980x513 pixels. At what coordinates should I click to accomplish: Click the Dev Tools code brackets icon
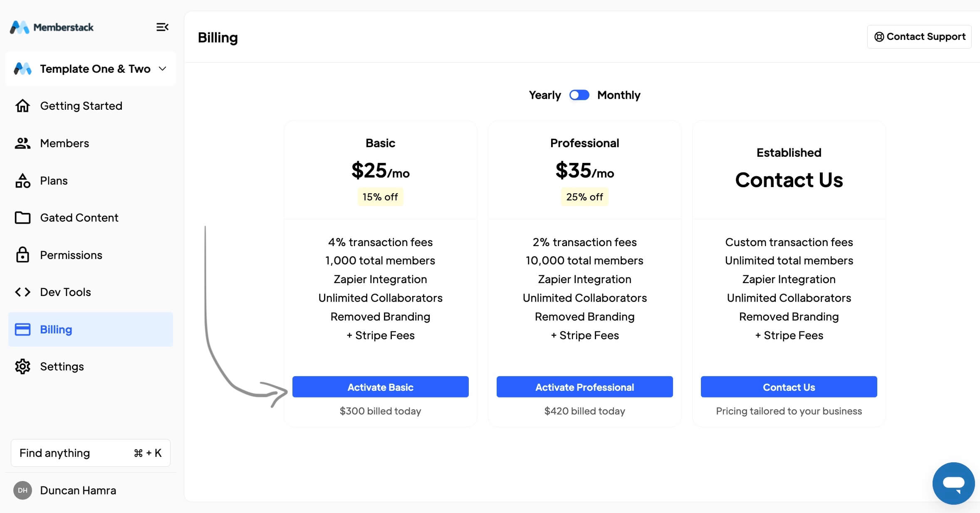22,292
